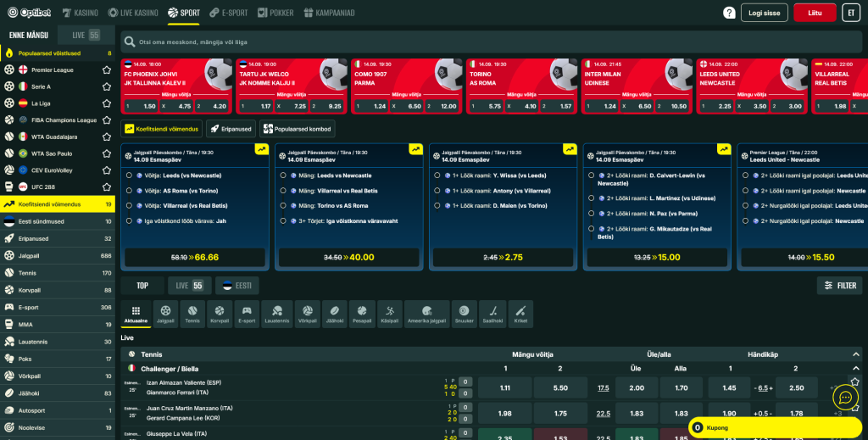Open Autosport in the sidebar
The width and height of the screenshot is (868, 440).
[58, 410]
